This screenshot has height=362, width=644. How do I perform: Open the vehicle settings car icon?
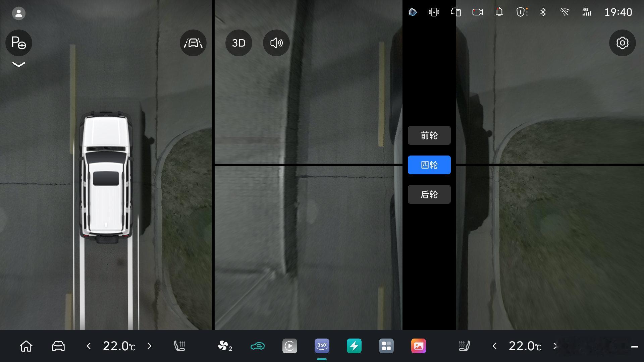58,346
